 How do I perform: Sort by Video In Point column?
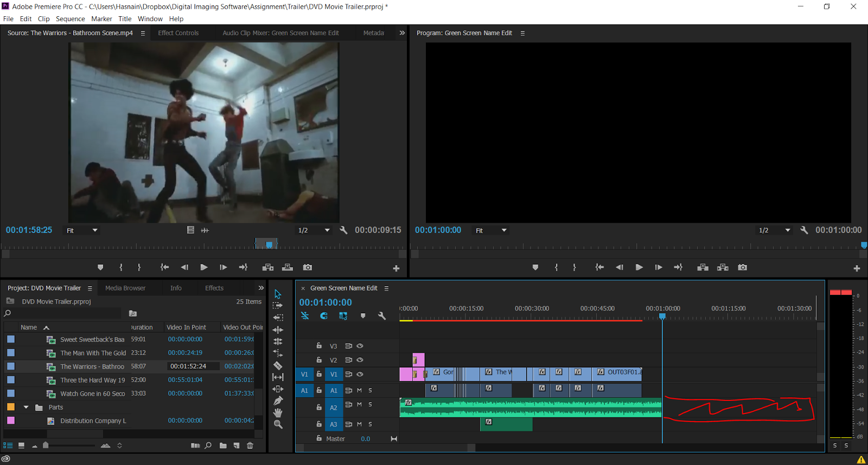[x=186, y=327]
